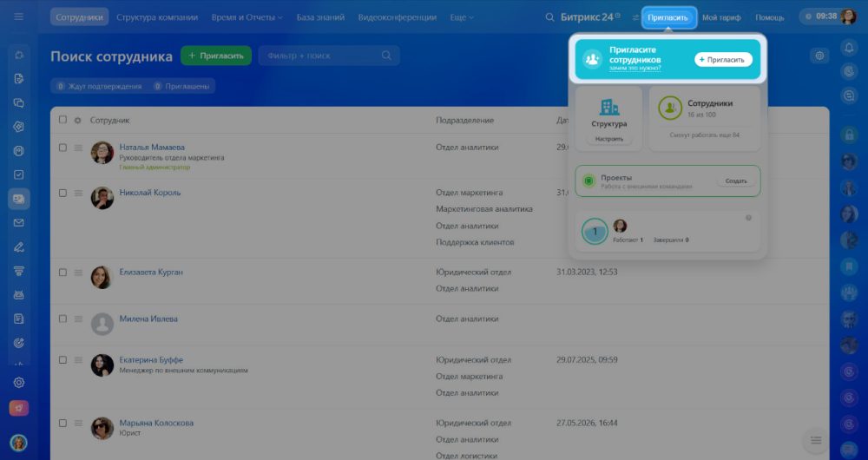Open Николай Король profile link

(x=150, y=193)
